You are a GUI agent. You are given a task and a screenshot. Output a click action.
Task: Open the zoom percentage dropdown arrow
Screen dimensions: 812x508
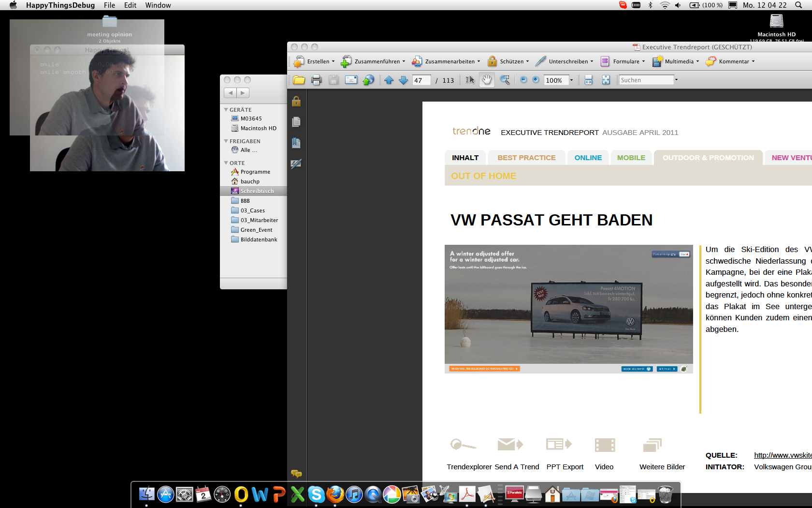(x=571, y=80)
